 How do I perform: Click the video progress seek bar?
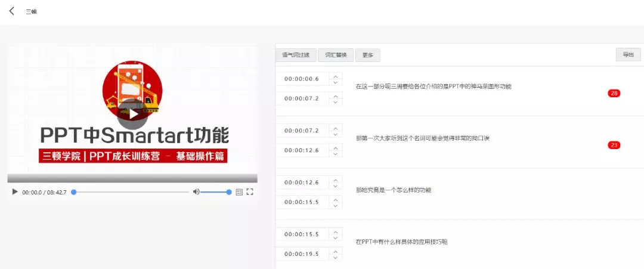(130, 192)
